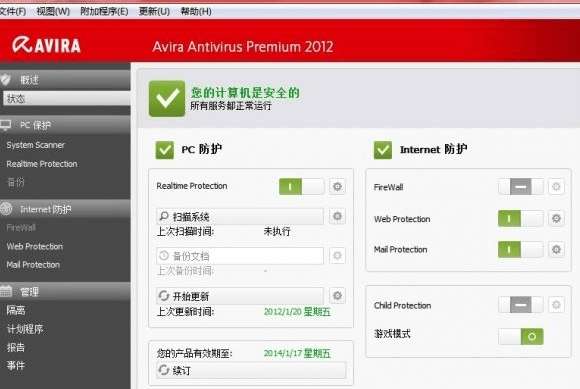Collapse the 管理 sidebar section
Image resolution: width=580 pixels, height=389 pixels.
[65, 291]
